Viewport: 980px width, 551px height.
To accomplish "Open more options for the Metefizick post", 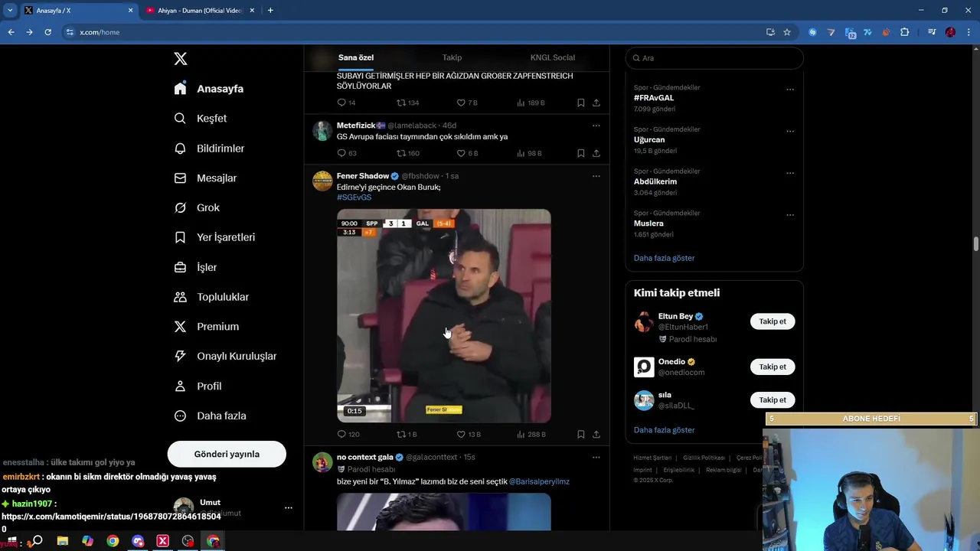I will pos(596,126).
